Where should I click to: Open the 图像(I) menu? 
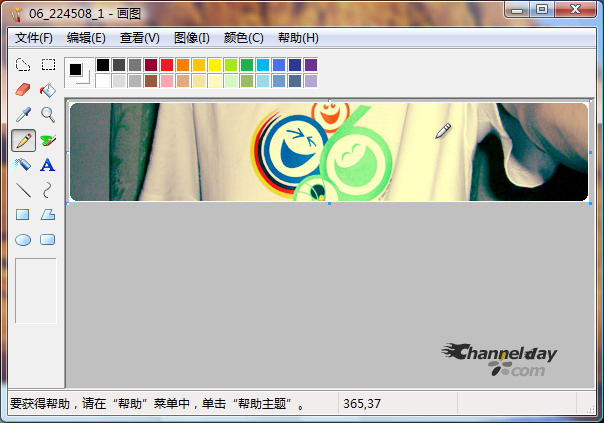[192, 38]
